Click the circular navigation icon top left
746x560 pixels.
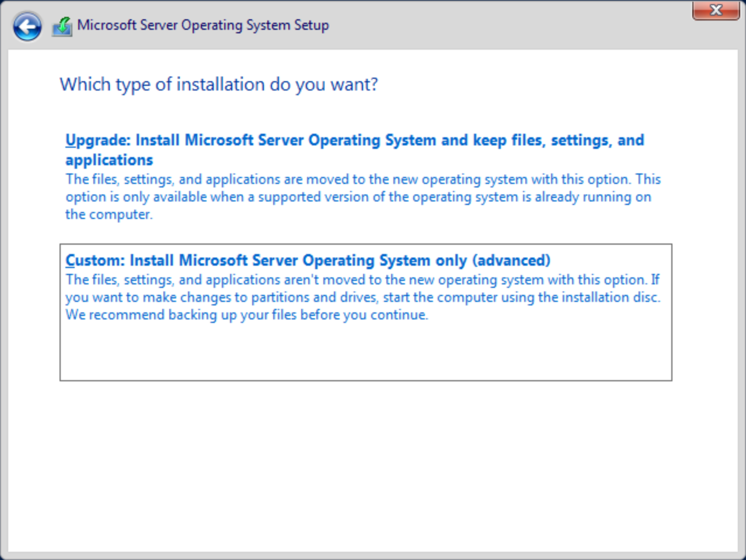tap(26, 27)
